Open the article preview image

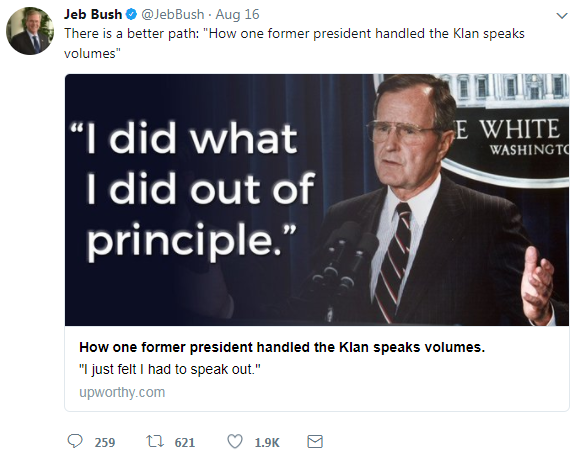point(317,200)
